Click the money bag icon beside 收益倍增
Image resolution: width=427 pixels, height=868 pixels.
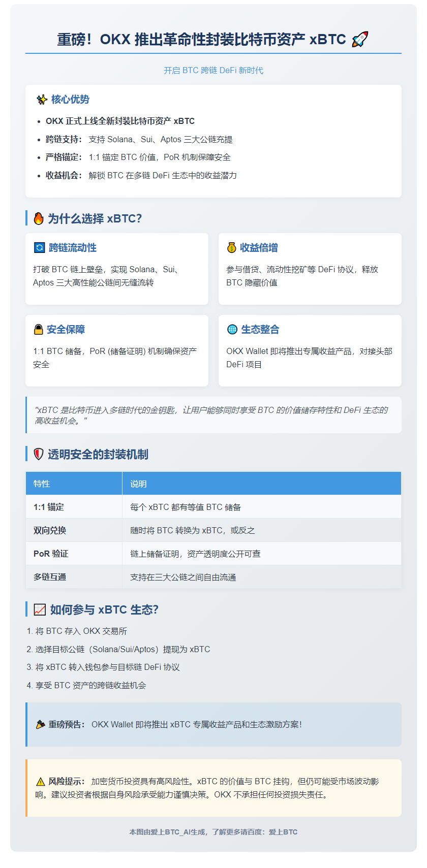[232, 247]
